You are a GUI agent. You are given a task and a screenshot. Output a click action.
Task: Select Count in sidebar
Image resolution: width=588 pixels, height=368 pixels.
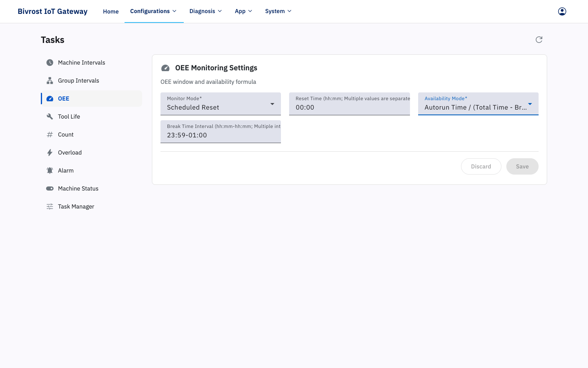pyautogui.click(x=91, y=135)
